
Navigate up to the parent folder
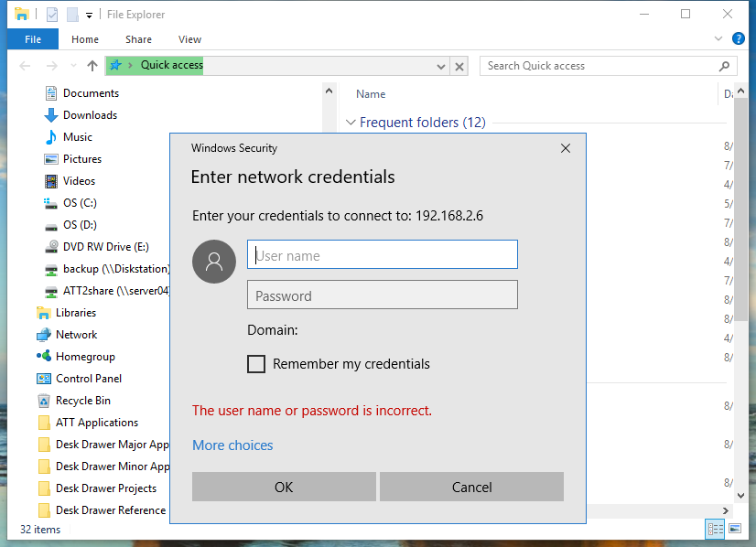pos(92,65)
